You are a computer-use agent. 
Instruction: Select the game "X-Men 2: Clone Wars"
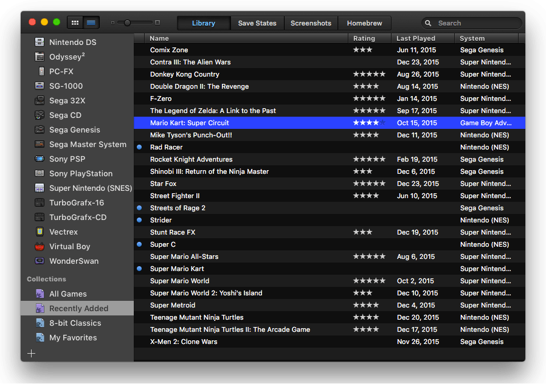(x=330, y=342)
